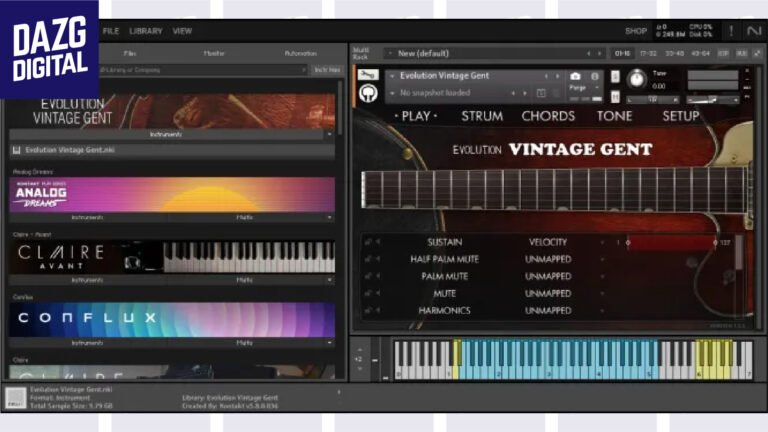Toggle the Mute button on the instrument header
This screenshot has height=432, width=768.
coord(615,97)
